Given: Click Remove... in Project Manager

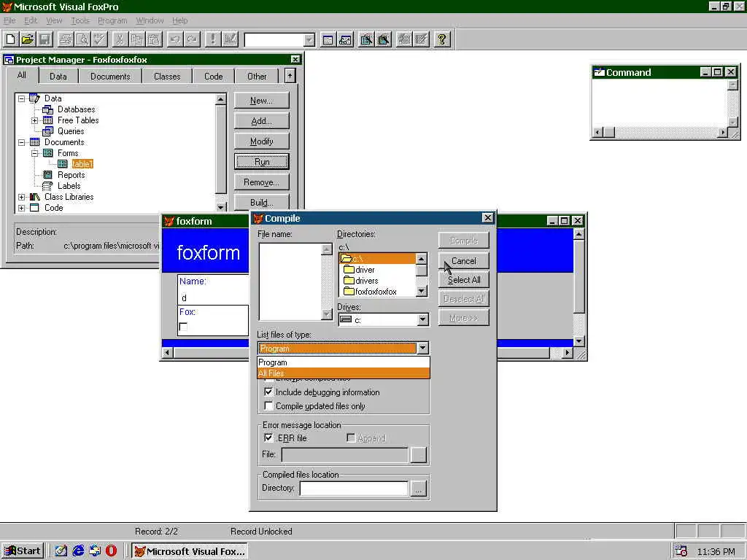Looking at the screenshot, I should point(262,182).
